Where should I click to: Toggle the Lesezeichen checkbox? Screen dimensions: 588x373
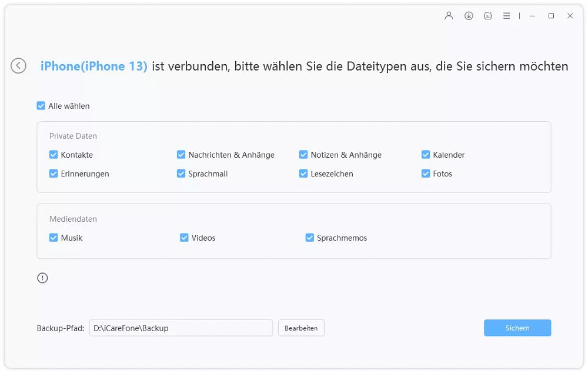pos(303,174)
